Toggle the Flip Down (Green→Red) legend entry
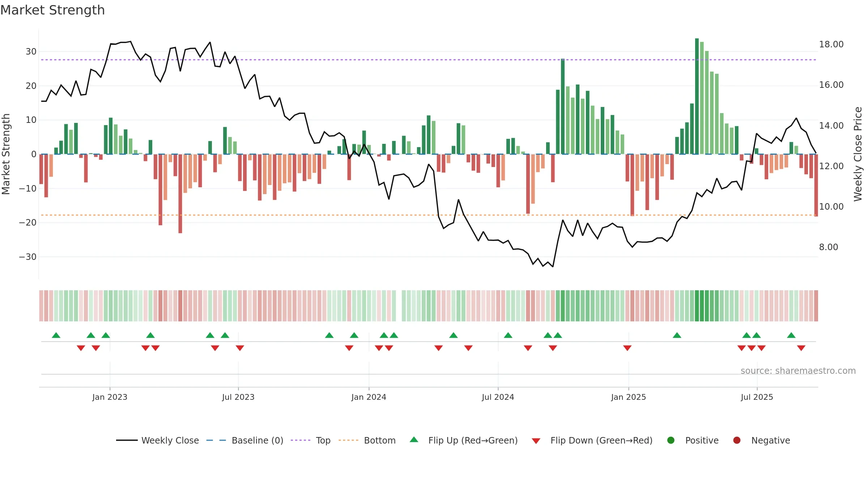This screenshot has height=488, width=868. pyautogui.click(x=592, y=440)
